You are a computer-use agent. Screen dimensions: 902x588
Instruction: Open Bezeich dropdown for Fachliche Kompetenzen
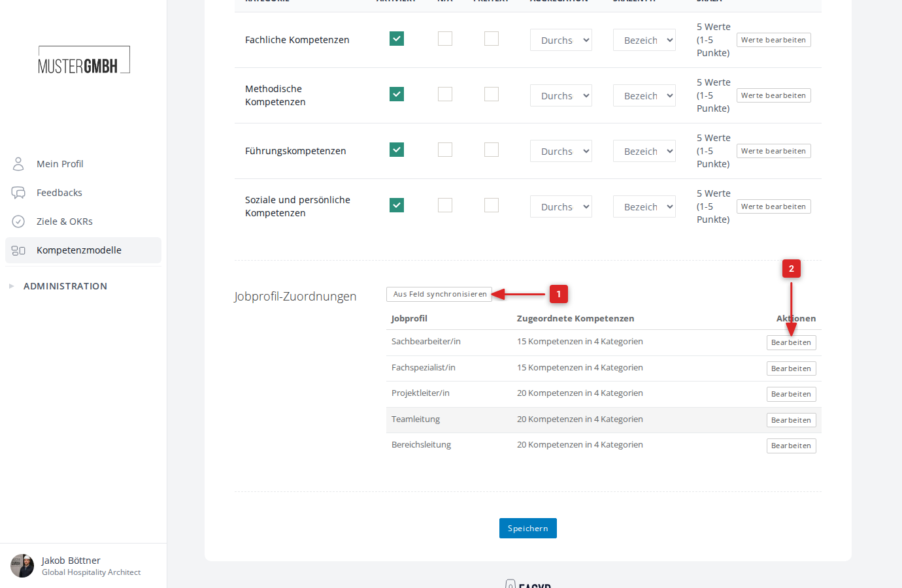(644, 40)
